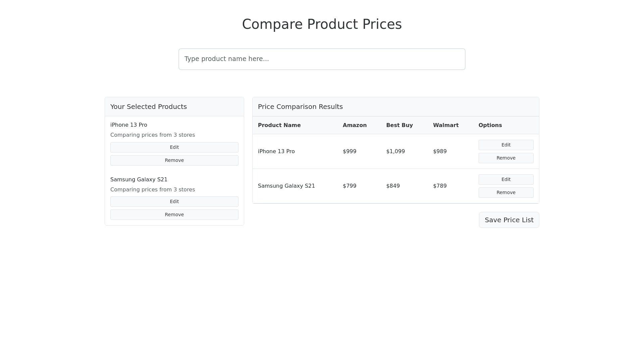The width and height of the screenshot is (644, 362).
Task: Click the Price Comparison Results panel heading
Action: pyautogui.click(x=300, y=107)
